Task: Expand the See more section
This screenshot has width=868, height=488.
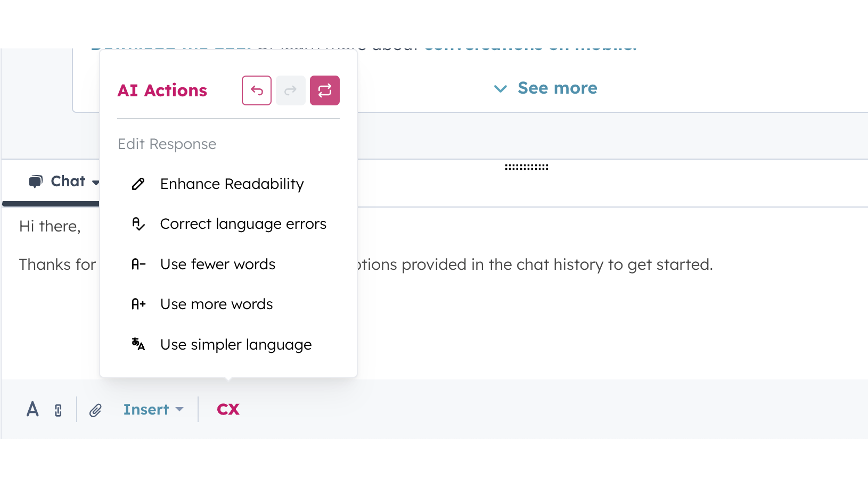Action: point(546,88)
